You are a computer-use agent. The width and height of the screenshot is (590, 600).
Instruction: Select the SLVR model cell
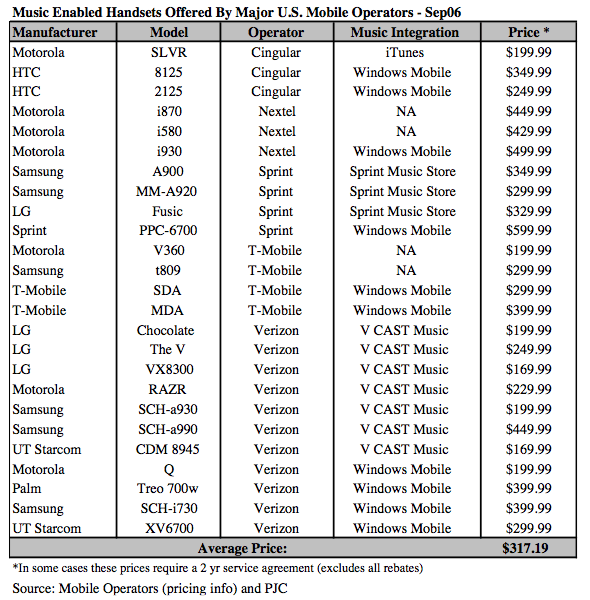[169, 52]
